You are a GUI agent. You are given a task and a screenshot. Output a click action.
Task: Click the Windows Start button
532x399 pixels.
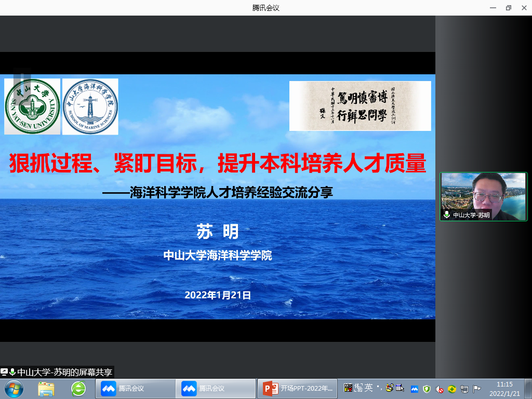tap(13, 388)
